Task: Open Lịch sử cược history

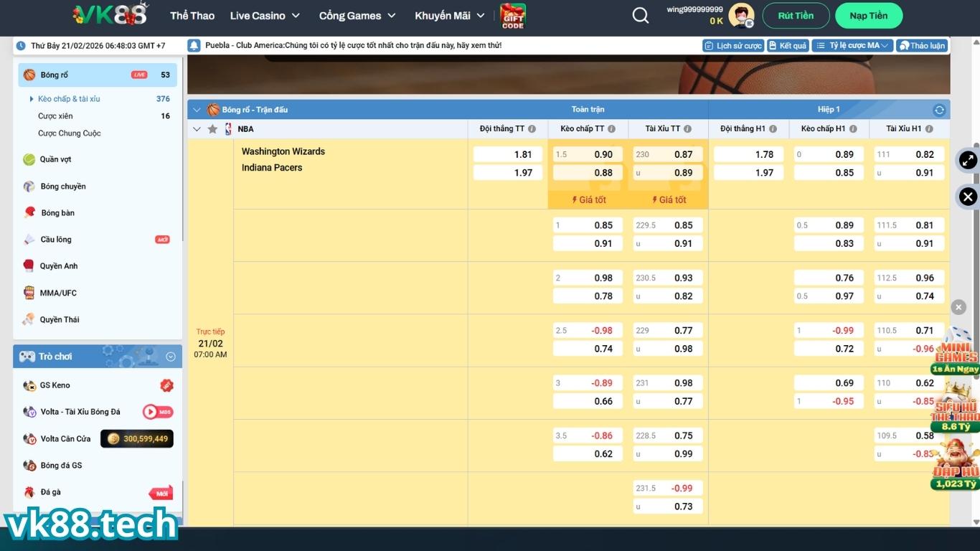Action: click(x=732, y=45)
